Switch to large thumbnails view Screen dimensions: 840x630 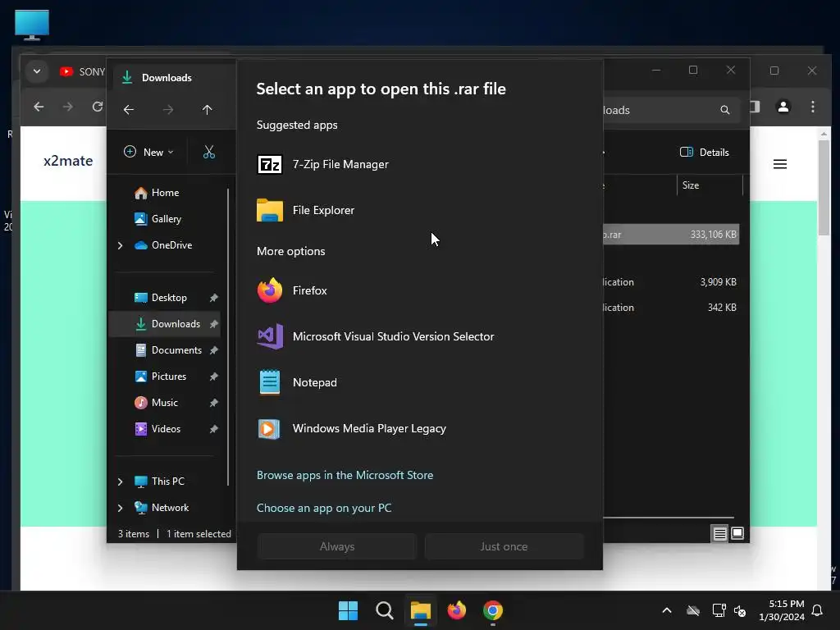[737, 533]
